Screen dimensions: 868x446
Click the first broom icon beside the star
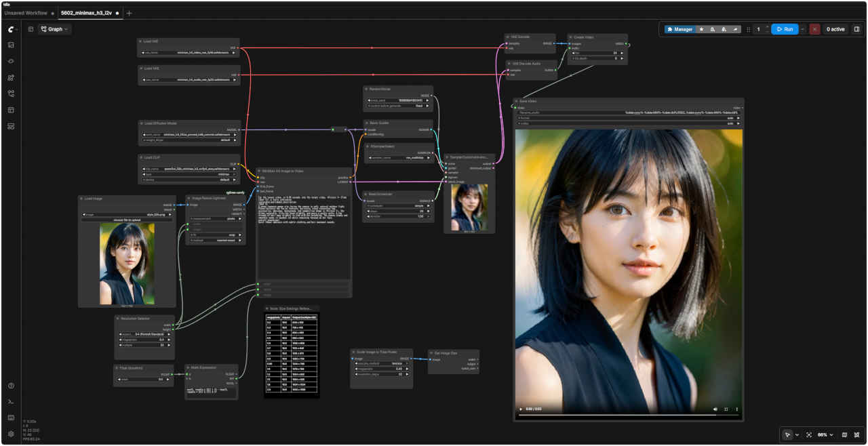pyautogui.click(x=712, y=29)
